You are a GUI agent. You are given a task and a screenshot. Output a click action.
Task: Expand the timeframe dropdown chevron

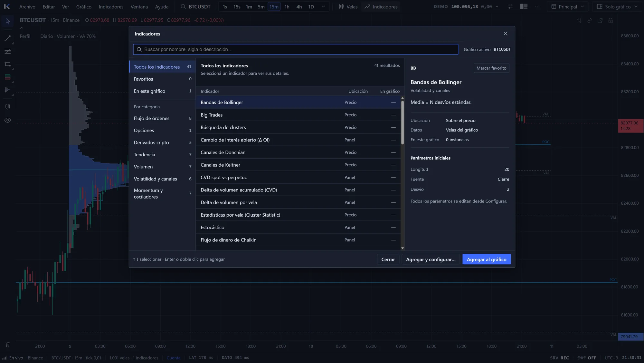[323, 6]
